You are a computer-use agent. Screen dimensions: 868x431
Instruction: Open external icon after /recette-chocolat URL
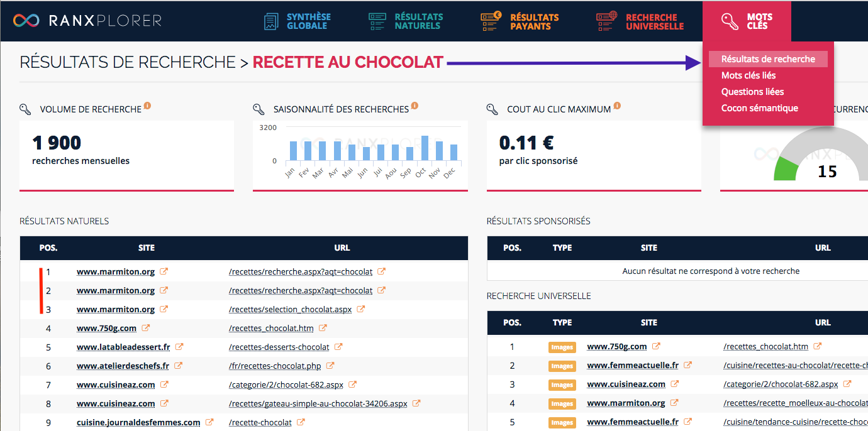coord(301,422)
